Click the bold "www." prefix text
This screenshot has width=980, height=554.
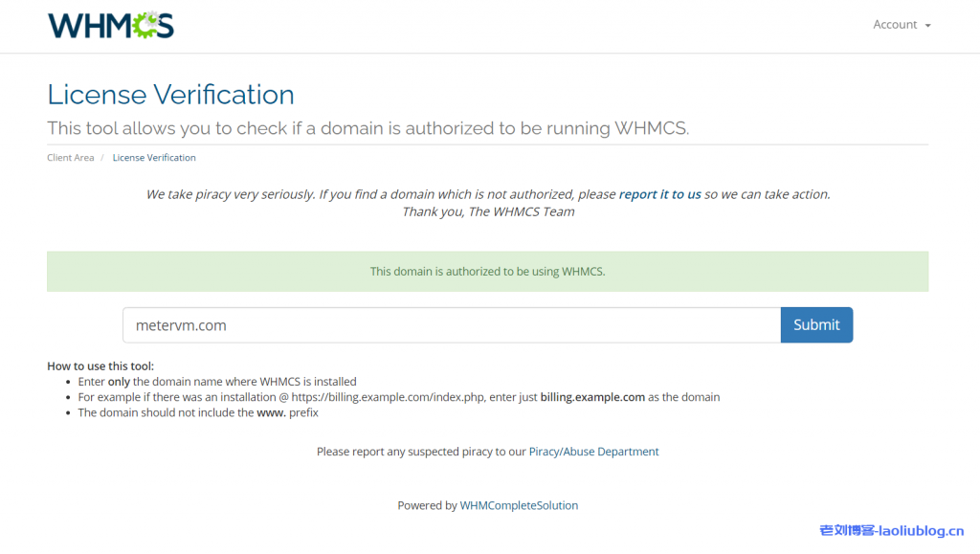tap(271, 413)
